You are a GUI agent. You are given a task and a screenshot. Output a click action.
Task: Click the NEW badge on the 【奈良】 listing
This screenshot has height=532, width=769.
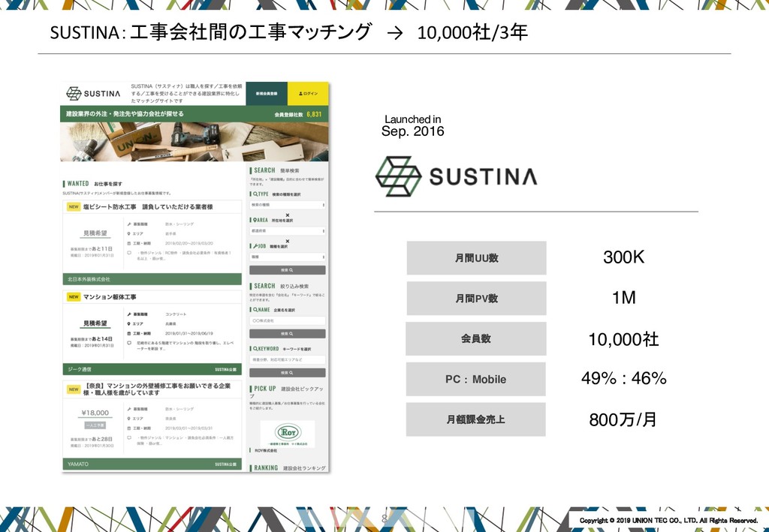(x=74, y=389)
